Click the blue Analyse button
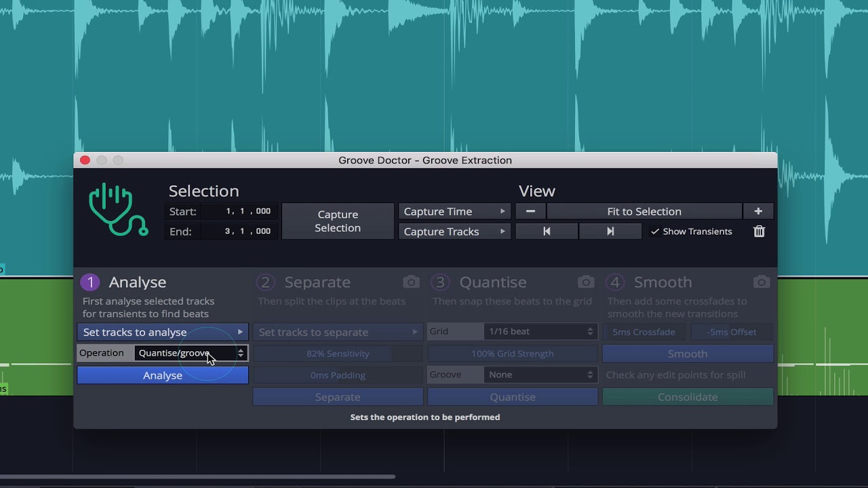868x488 pixels. pos(163,375)
